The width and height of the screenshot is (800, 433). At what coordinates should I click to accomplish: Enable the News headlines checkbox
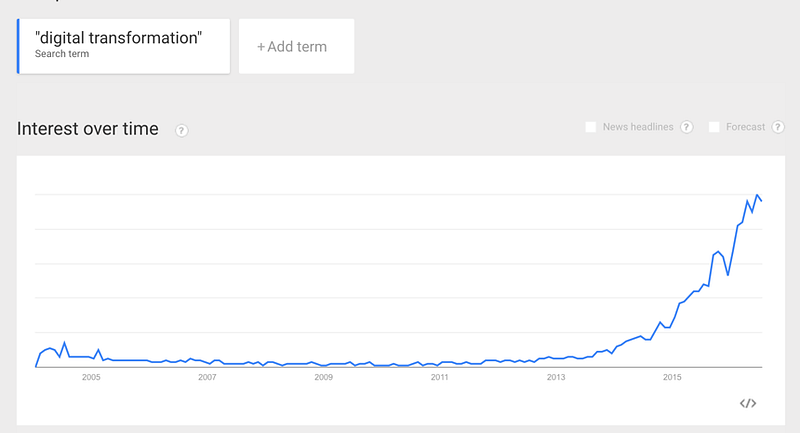[590, 127]
